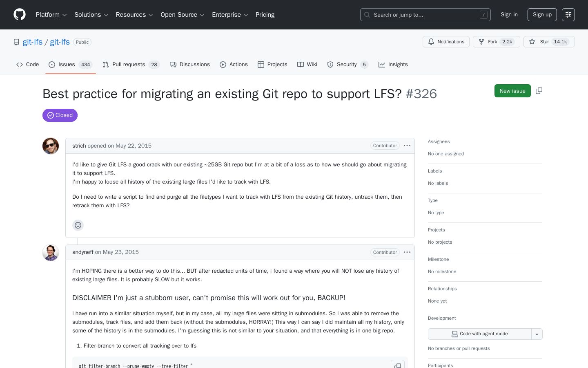Click the Sign in link
The height and width of the screenshot is (368, 588).
tap(509, 15)
